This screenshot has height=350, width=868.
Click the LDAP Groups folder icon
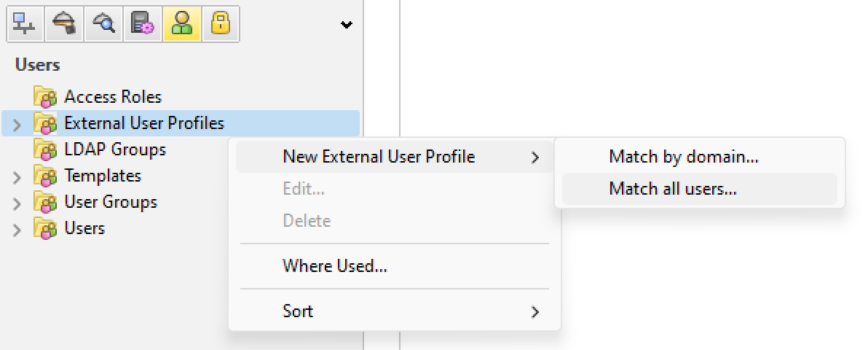pos(45,150)
